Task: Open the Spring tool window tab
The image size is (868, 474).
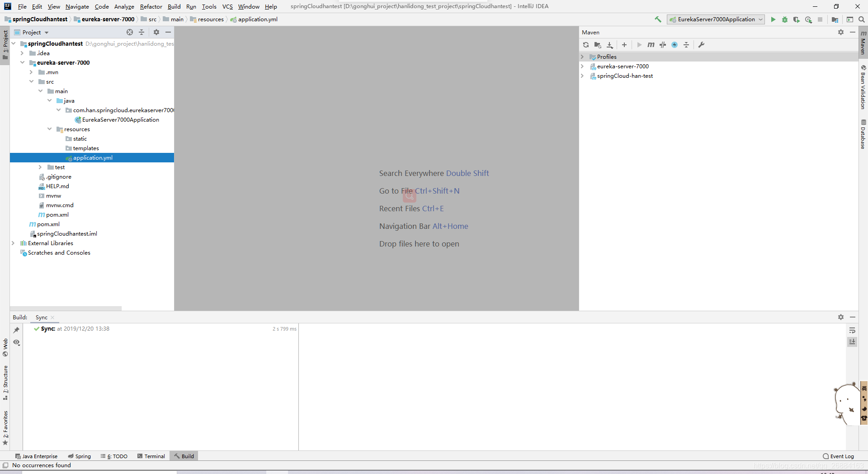Action: [80, 456]
